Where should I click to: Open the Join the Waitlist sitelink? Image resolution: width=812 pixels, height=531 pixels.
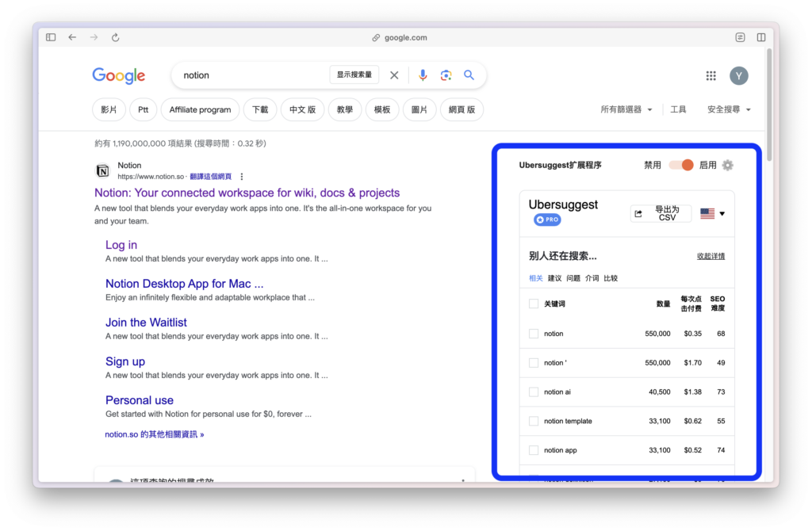click(146, 323)
